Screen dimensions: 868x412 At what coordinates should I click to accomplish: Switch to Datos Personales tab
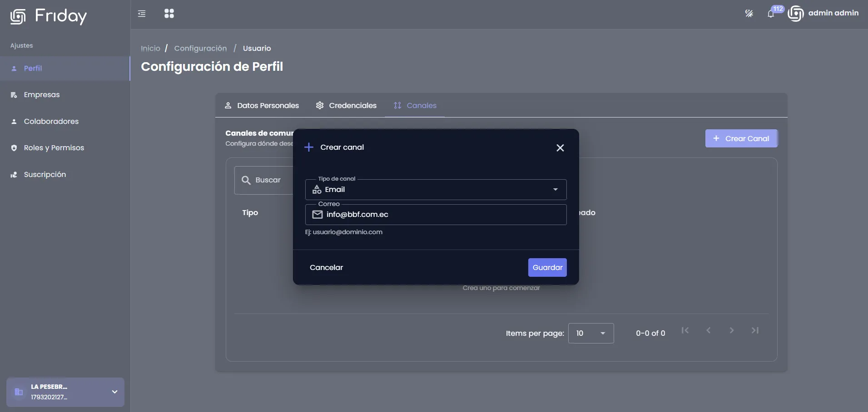point(262,105)
